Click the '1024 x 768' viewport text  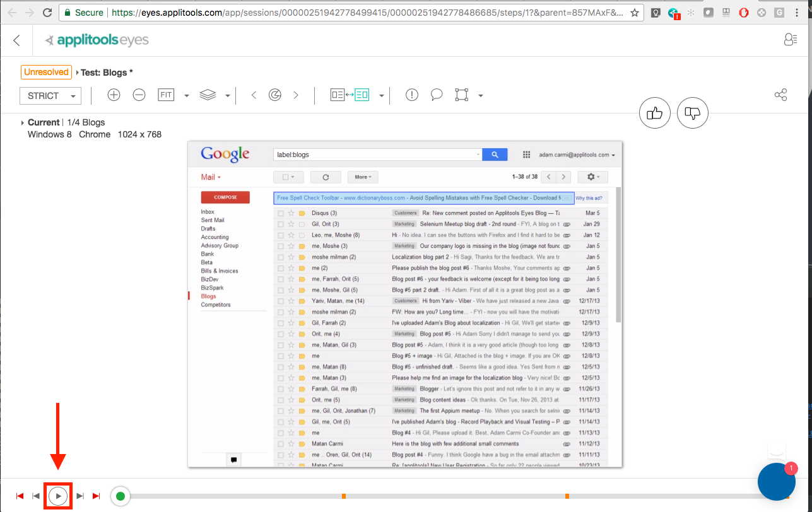[139, 134]
